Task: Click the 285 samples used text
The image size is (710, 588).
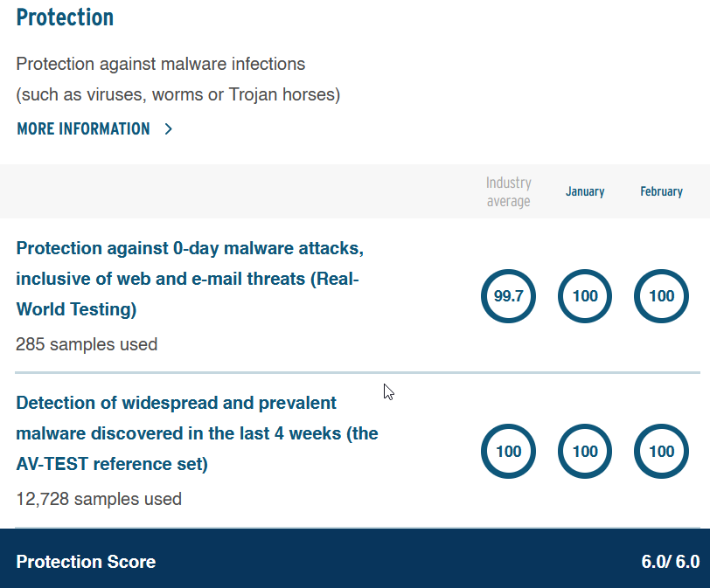Action: click(87, 344)
